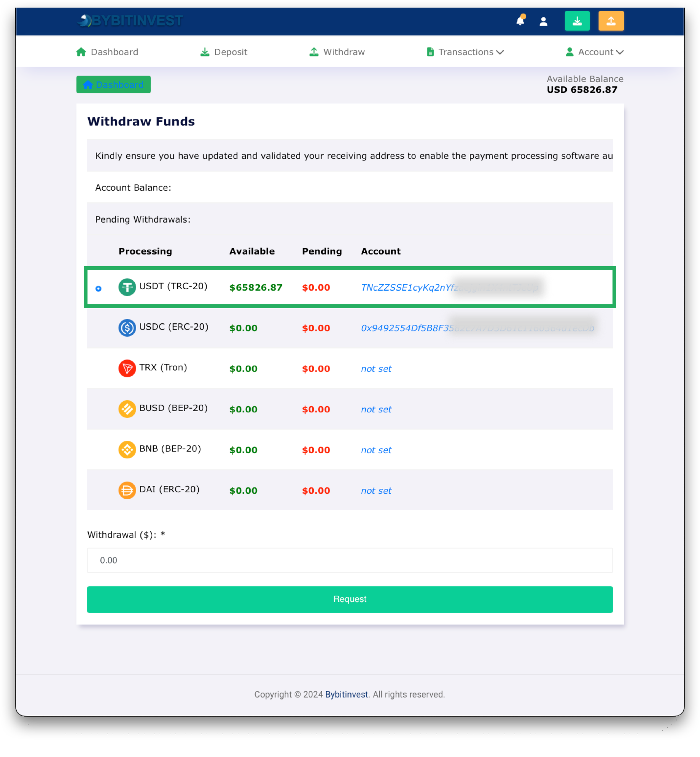Expand the Account dropdown chevron
Screen dimensions: 700x757
tap(620, 52)
